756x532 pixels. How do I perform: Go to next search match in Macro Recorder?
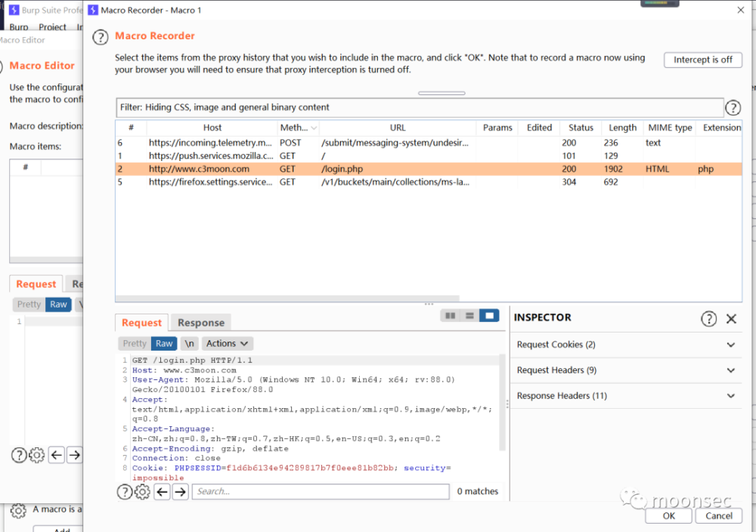(181, 491)
